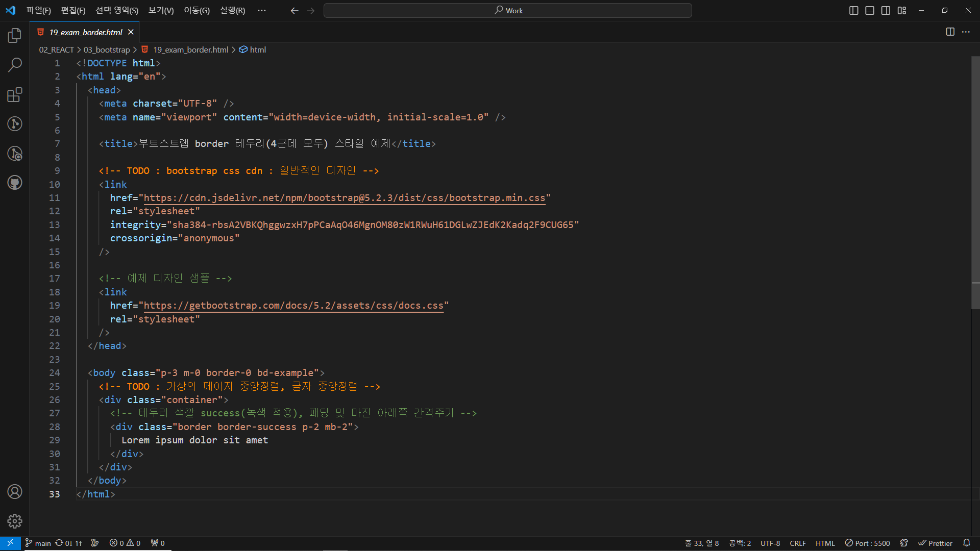Toggle secondary side bar layout button
Viewport: 980px width, 551px height.
click(x=886, y=11)
